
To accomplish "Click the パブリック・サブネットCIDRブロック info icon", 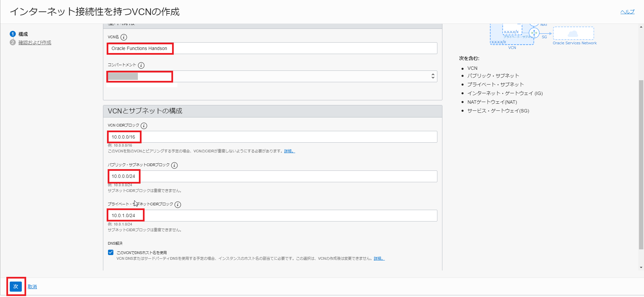I will coord(174,165).
